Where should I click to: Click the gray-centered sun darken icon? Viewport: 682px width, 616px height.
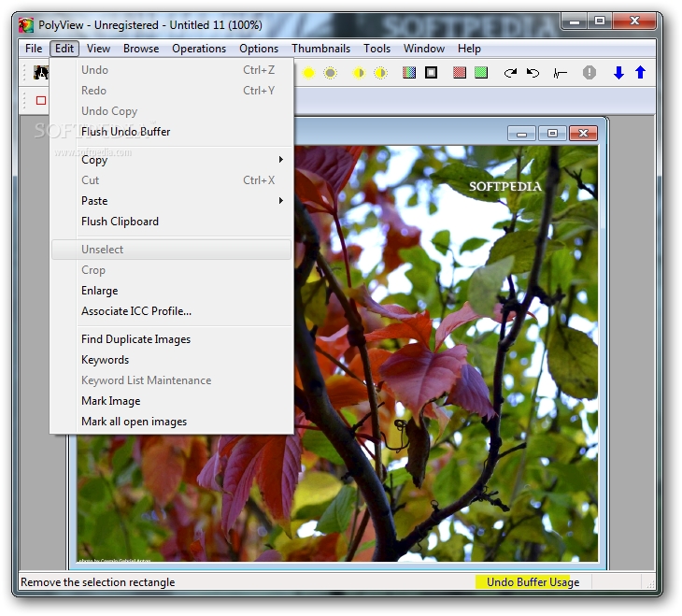click(x=330, y=73)
